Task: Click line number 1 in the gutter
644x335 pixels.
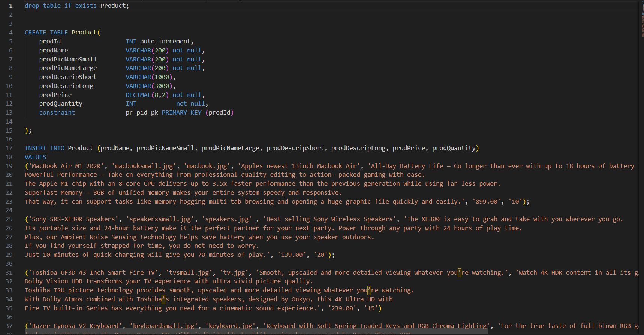Action: pos(11,6)
